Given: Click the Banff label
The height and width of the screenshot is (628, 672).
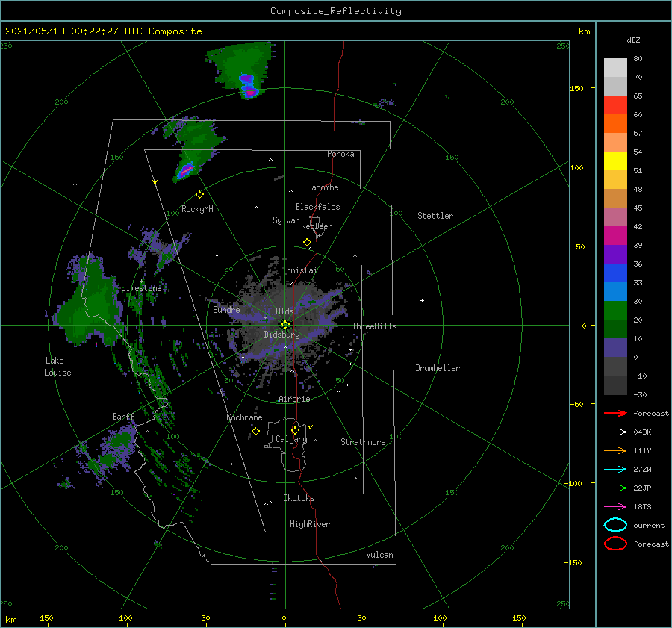Looking at the screenshot, I should click(123, 417).
